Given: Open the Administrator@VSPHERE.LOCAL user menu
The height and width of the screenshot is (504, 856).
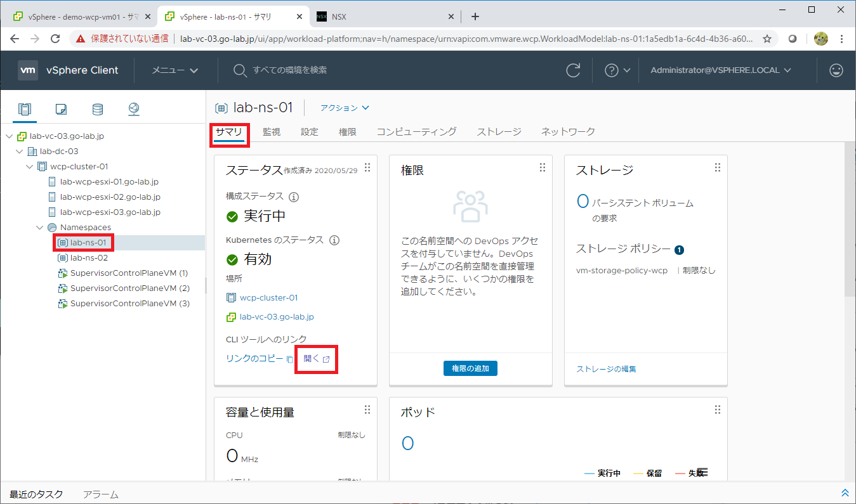Looking at the screenshot, I should pos(721,70).
